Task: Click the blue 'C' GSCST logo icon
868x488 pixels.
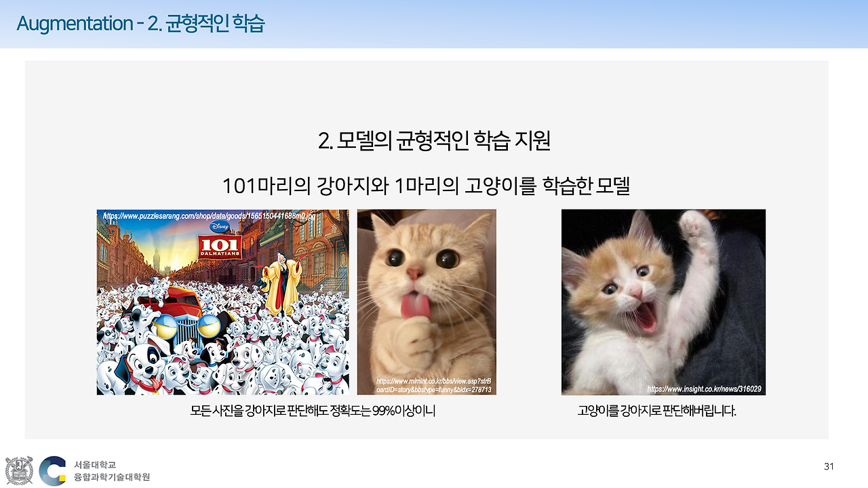Action: (x=52, y=468)
